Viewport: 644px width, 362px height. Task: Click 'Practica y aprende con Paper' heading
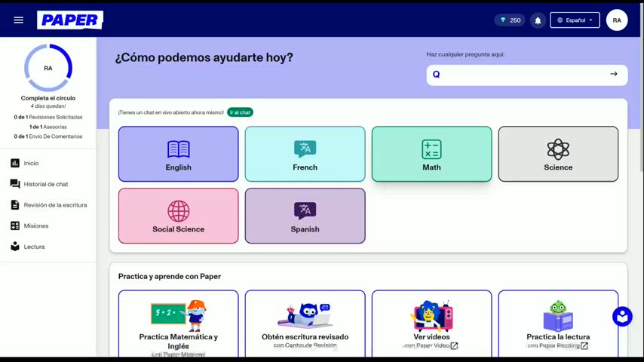pos(170,277)
